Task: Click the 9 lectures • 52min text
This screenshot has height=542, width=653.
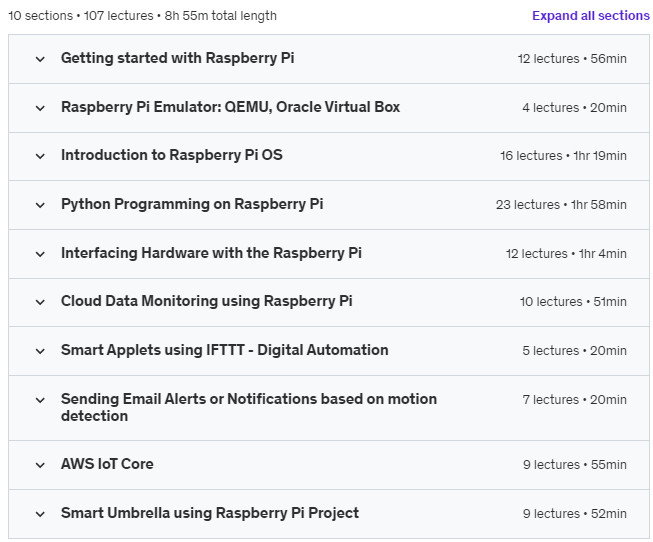Action: coord(575,514)
